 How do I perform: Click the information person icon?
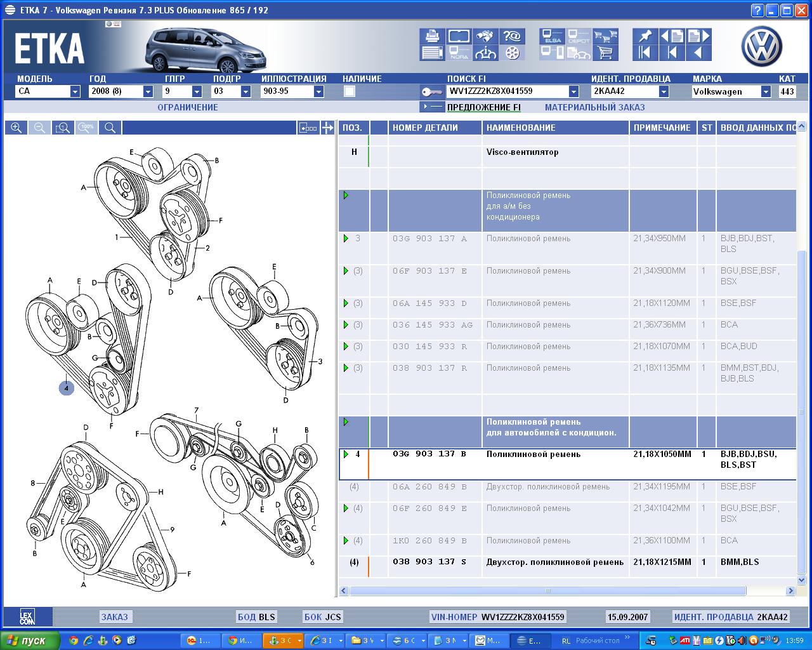pyautogui.click(x=486, y=53)
